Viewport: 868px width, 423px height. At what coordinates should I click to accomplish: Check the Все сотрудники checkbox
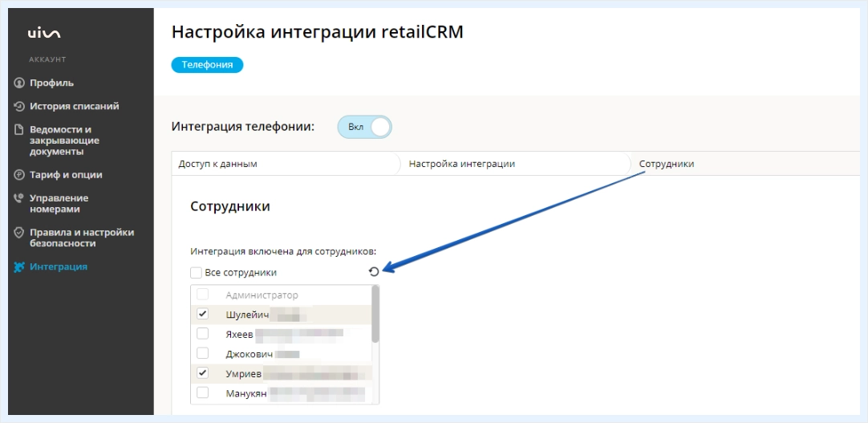(x=196, y=273)
